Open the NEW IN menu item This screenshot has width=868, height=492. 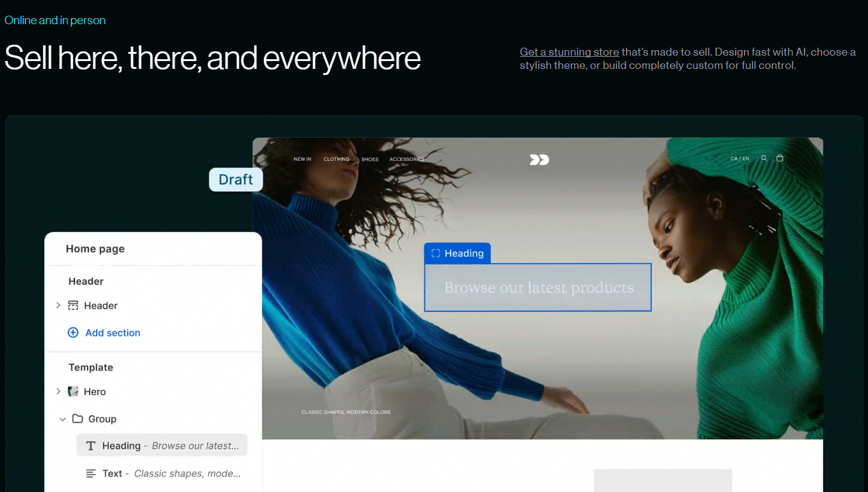302,160
